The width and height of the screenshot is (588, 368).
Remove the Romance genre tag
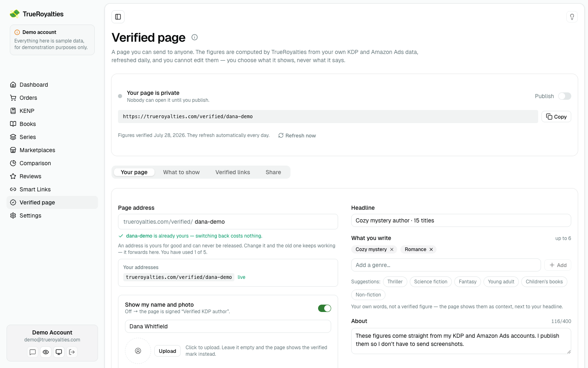(x=431, y=249)
